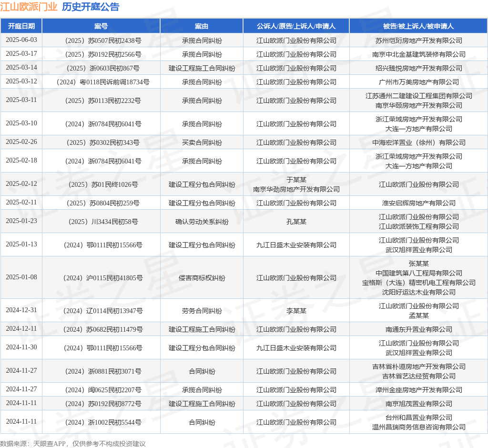488x448 pixels.
Task: Select the date cell 2024-11-30
Action: (21, 347)
